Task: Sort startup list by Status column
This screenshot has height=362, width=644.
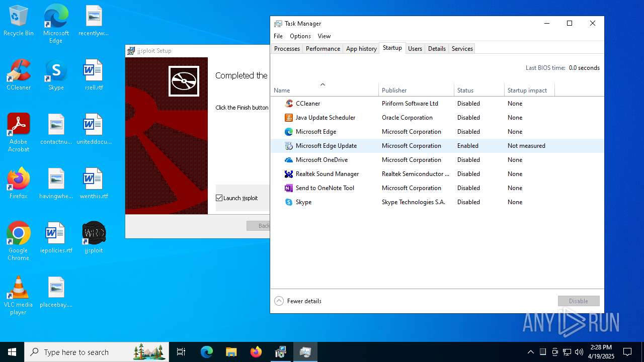Action: [x=479, y=90]
